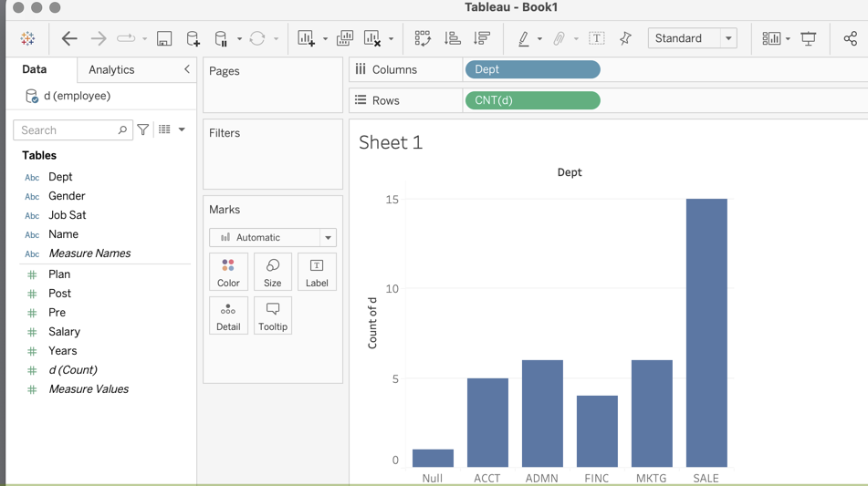Toggle mark labels with the T icon
The height and width of the screenshot is (486, 868).
596,38
